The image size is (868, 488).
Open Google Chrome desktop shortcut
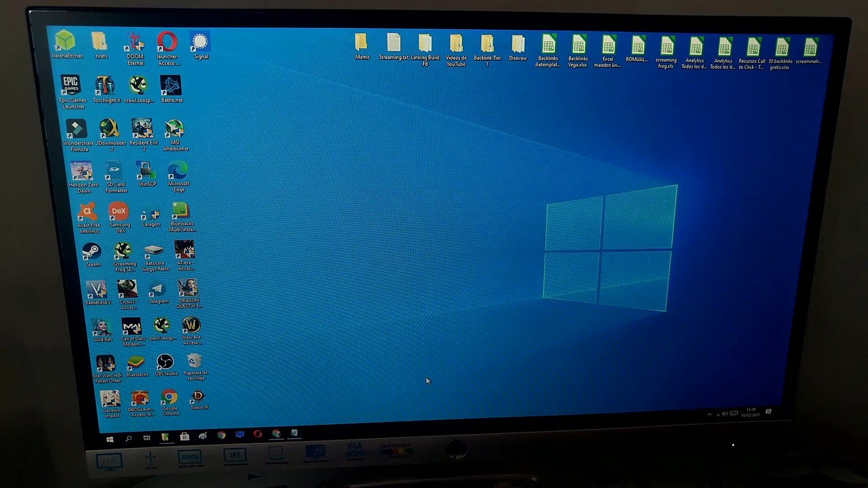(170, 403)
